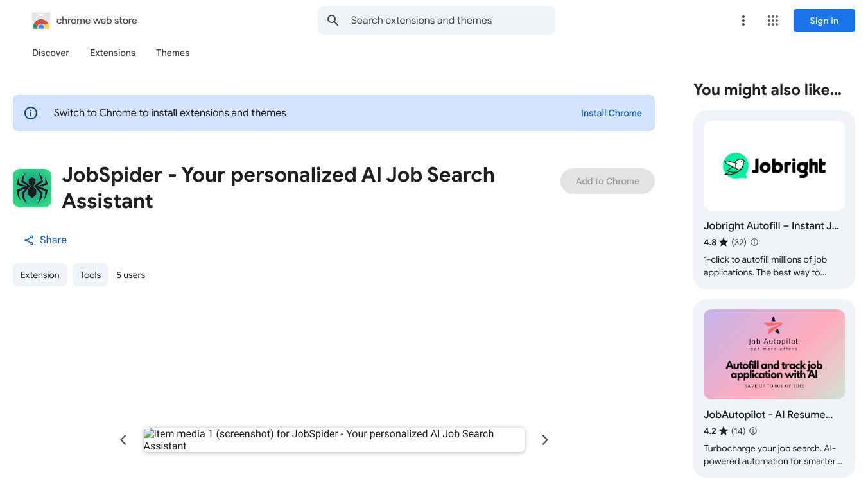Click the JobAutopilot rating info icon
Viewport: 868px width, 488px height.
point(753,431)
